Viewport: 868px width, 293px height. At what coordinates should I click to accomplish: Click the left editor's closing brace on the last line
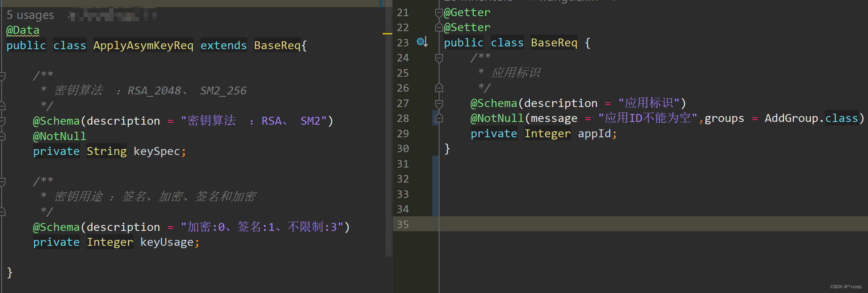[10, 273]
